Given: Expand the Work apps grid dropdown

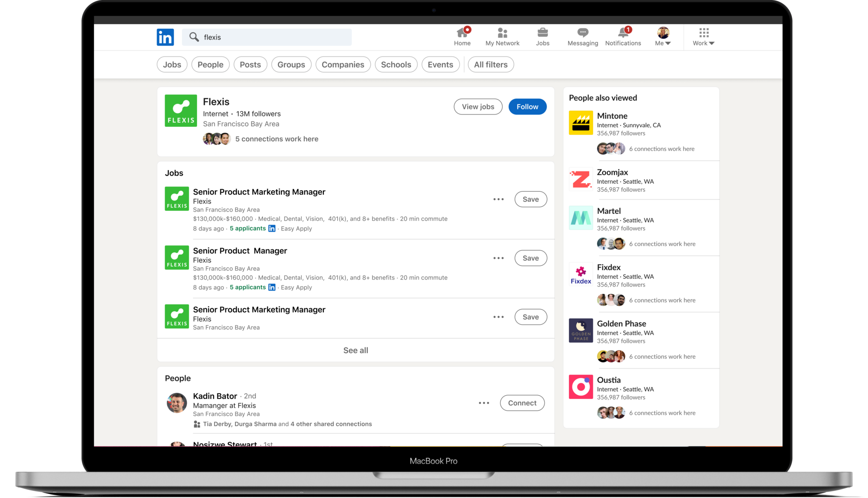Looking at the screenshot, I should coord(704,37).
